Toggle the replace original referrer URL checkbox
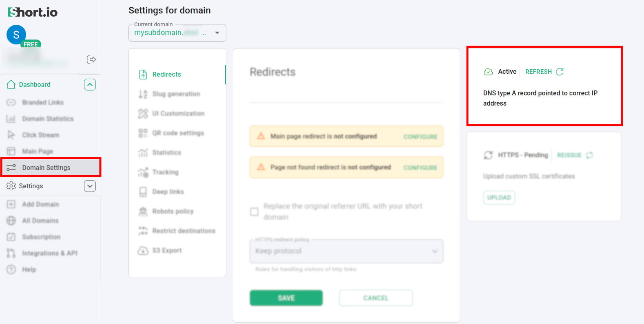This screenshot has height=324, width=644. [254, 212]
